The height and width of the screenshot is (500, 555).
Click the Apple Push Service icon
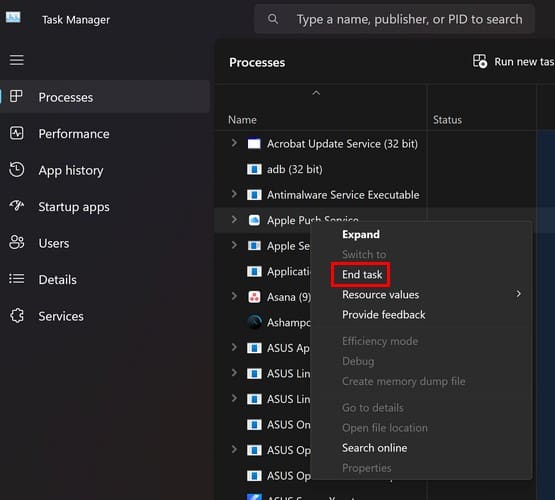point(254,220)
